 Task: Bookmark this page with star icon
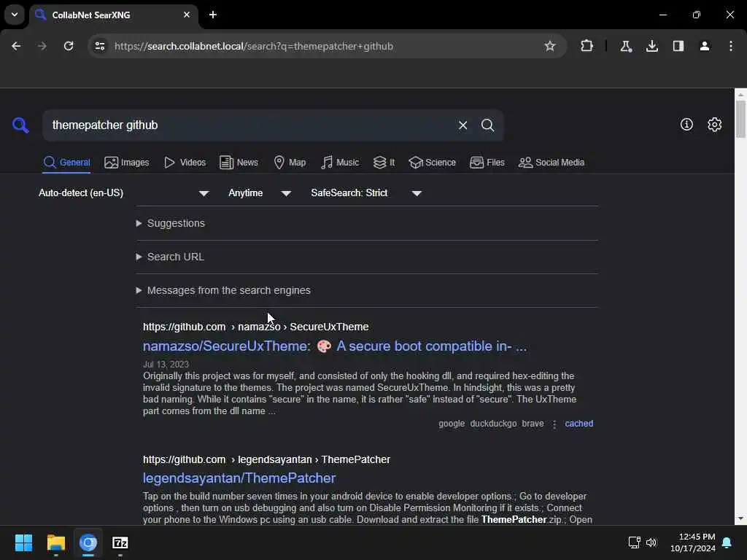[550, 46]
